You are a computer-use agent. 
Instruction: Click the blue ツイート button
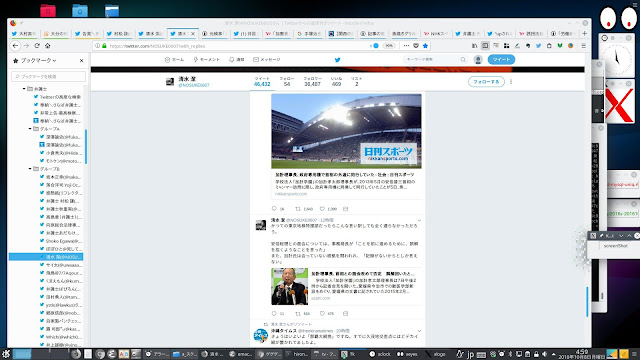(501, 60)
